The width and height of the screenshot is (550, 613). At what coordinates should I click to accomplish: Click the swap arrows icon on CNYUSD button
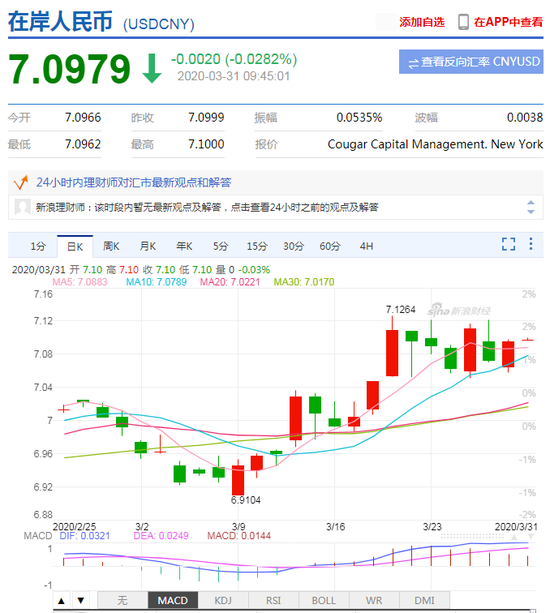[413, 63]
